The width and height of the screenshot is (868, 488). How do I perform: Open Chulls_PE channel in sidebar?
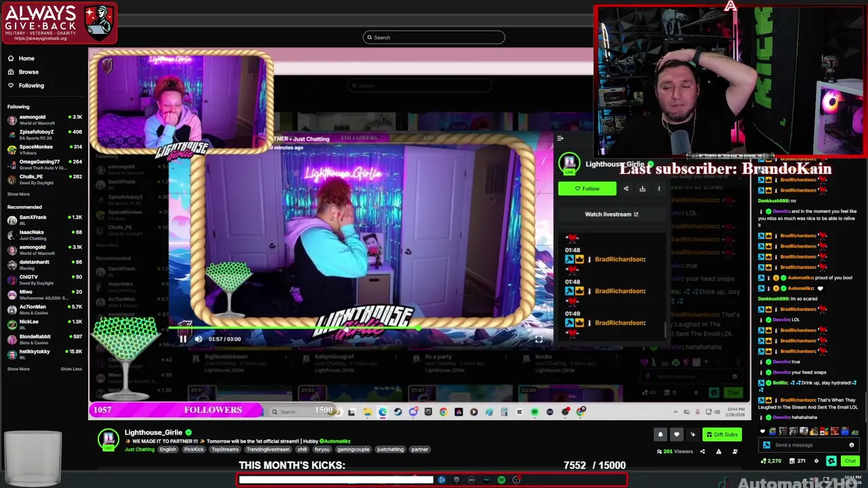(x=44, y=180)
